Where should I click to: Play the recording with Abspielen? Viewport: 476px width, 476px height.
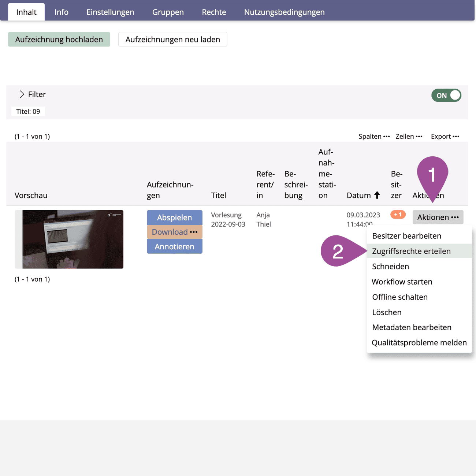(175, 217)
